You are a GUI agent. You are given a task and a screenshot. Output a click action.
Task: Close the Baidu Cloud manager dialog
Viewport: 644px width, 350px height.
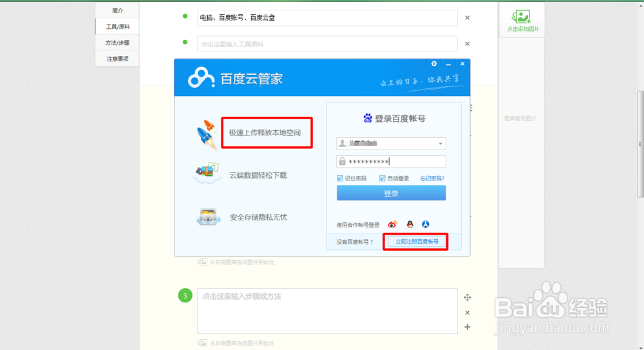click(x=462, y=64)
